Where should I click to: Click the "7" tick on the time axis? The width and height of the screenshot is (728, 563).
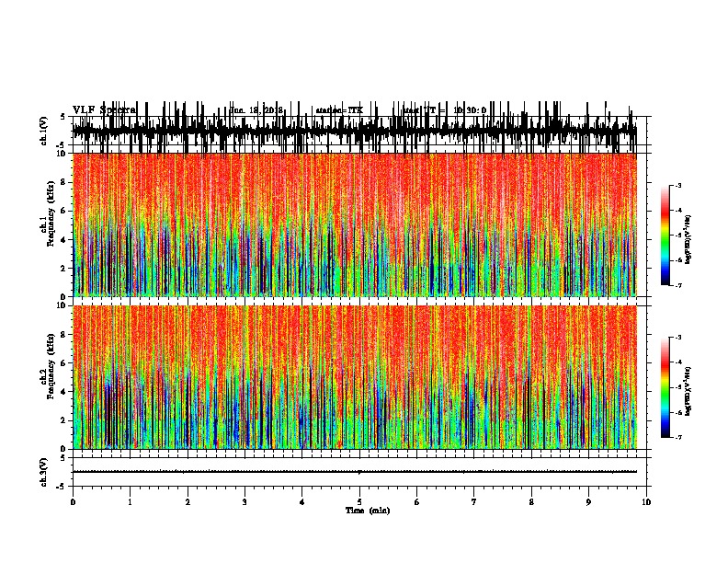pos(474,502)
